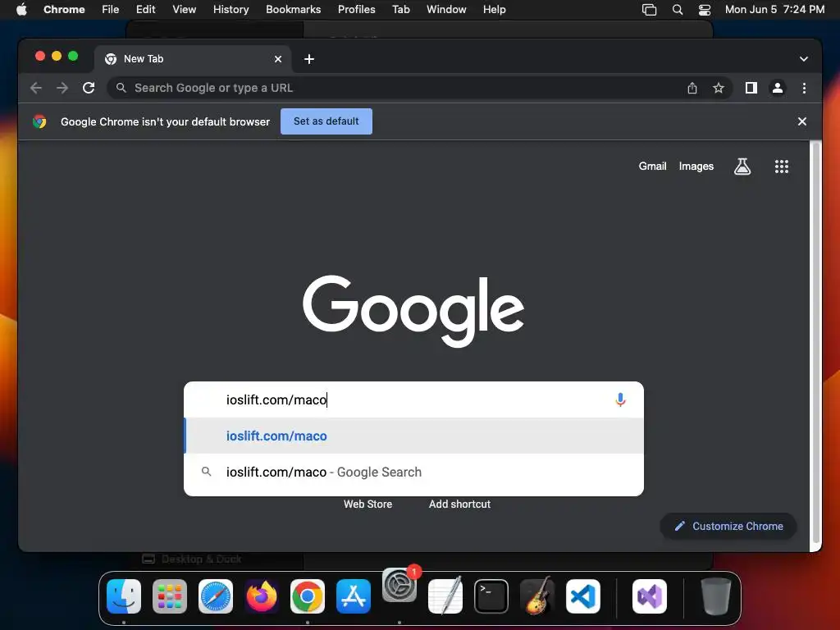The width and height of the screenshot is (840, 630).
Task: Open a new tab with plus button
Action: coord(309,59)
